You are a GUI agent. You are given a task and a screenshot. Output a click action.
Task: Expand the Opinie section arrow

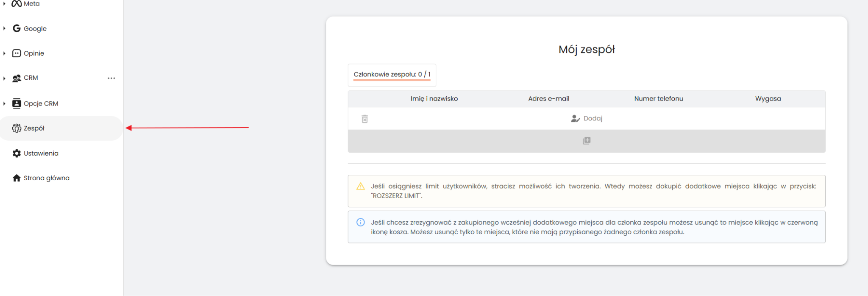(4, 53)
